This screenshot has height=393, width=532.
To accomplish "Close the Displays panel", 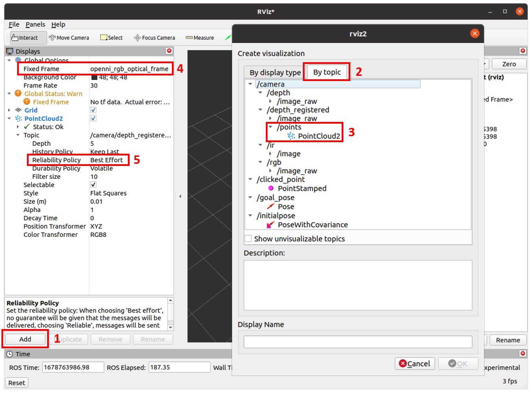I will [x=169, y=51].
